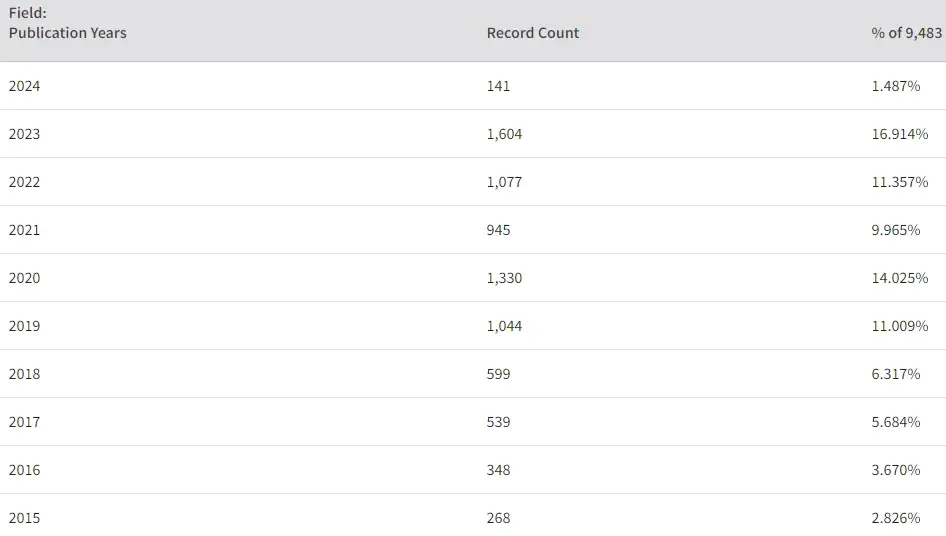946x536 pixels.
Task: Click the 2015 year cell
Action: click(x=25, y=518)
